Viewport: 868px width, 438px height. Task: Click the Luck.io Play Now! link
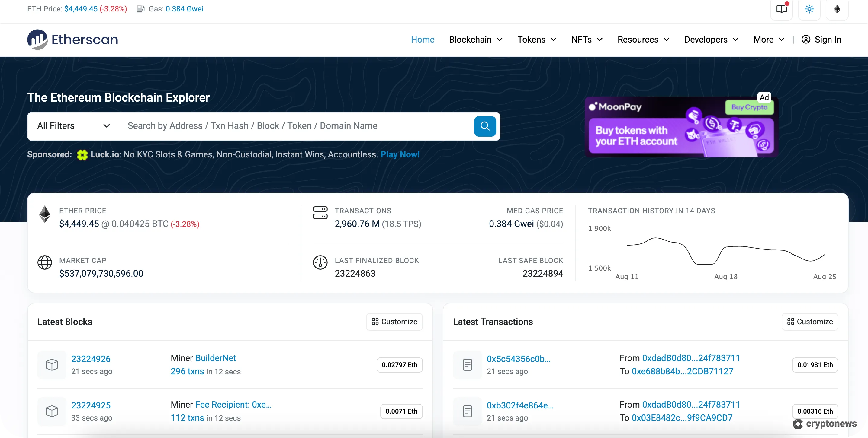[x=400, y=154]
